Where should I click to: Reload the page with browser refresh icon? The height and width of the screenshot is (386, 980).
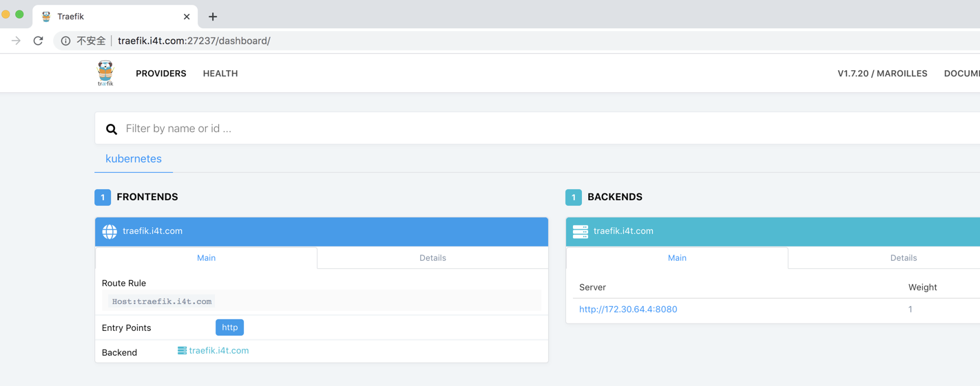[x=39, y=41]
